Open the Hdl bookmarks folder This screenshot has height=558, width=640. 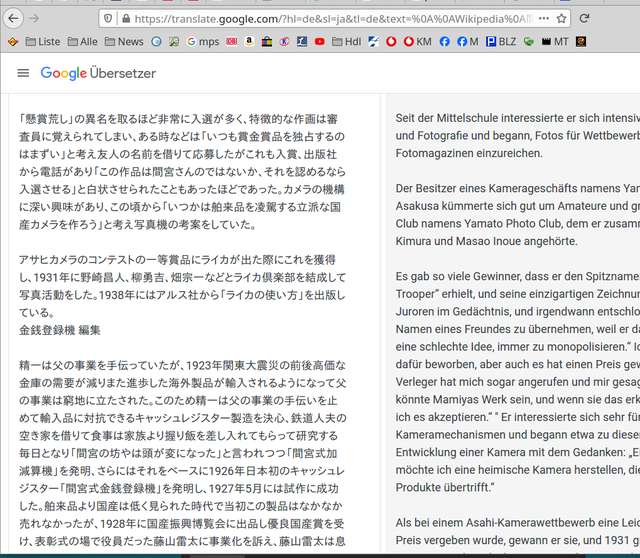click(x=345, y=42)
